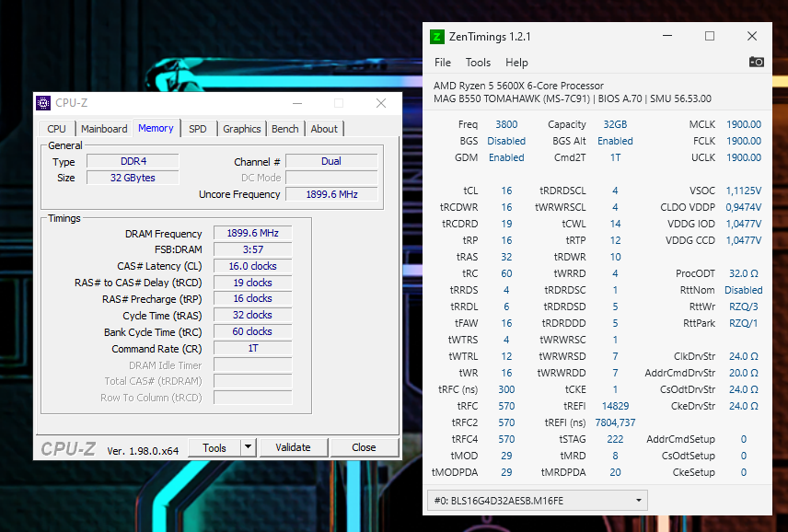
Task: Click the UCLK value 1900.00
Action: 744,157
